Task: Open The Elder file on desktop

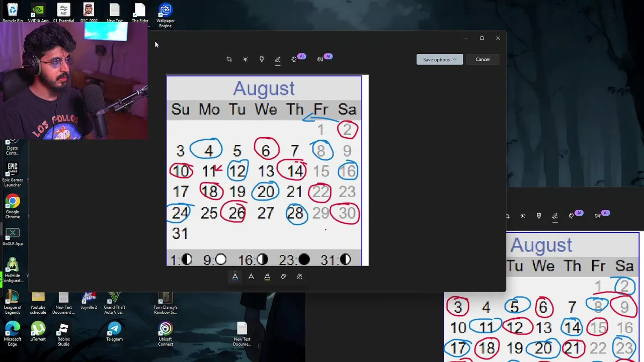Action: pyautogui.click(x=140, y=13)
